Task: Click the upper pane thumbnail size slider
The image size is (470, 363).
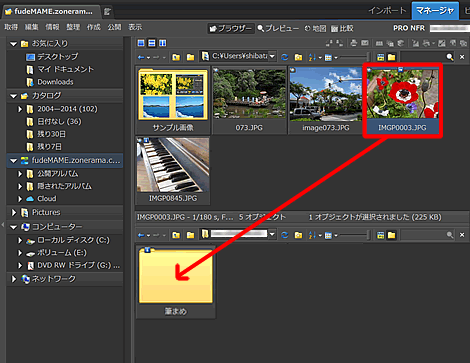Action: click(x=355, y=57)
